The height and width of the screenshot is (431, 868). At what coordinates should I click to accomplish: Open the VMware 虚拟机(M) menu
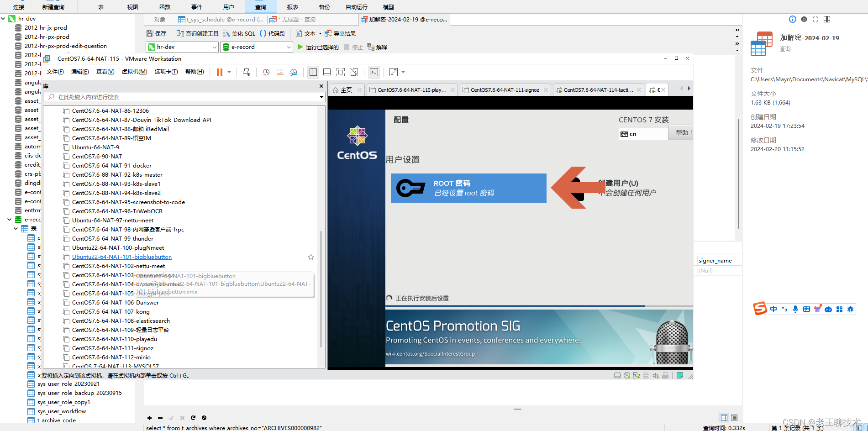[x=134, y=72]
